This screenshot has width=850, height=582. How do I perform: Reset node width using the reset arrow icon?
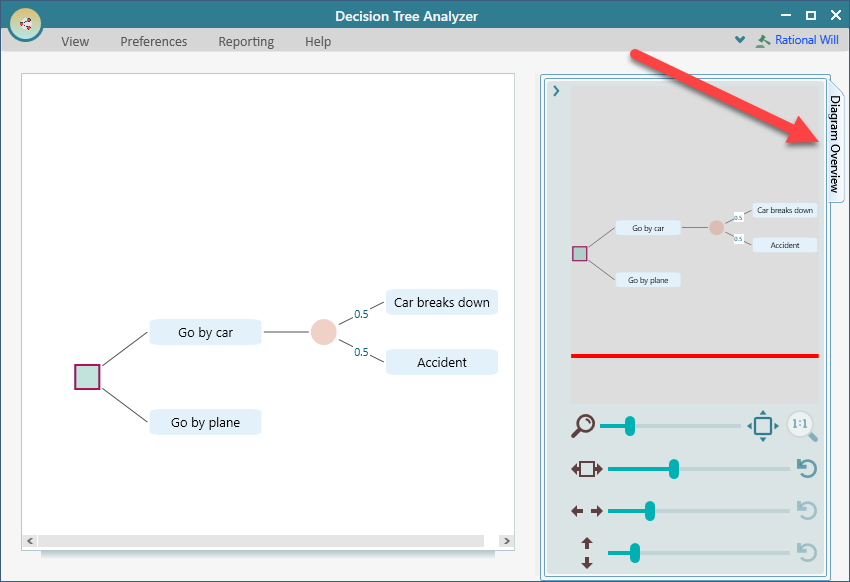point(807,468)
